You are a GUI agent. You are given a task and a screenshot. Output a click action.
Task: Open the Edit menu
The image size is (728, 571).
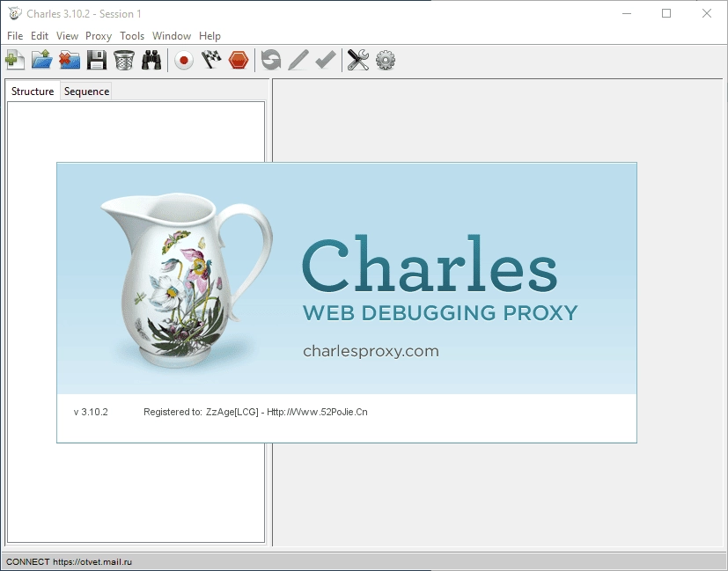click(40, 36)
